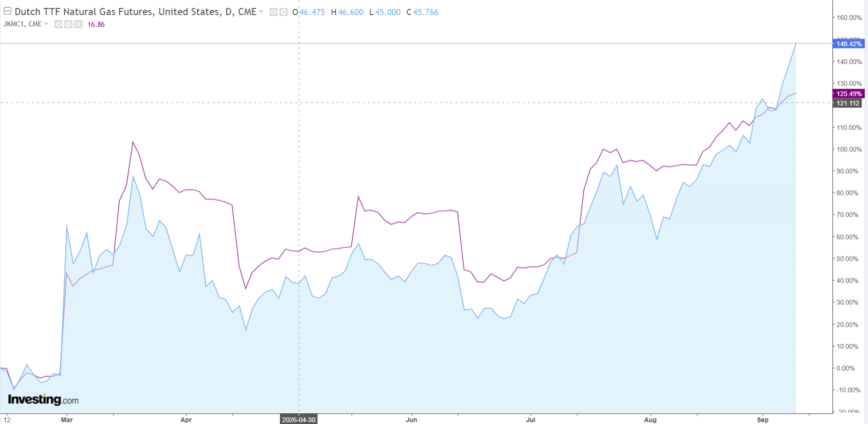Hide the JKMC1 series with eye icon

click(59, 24)
